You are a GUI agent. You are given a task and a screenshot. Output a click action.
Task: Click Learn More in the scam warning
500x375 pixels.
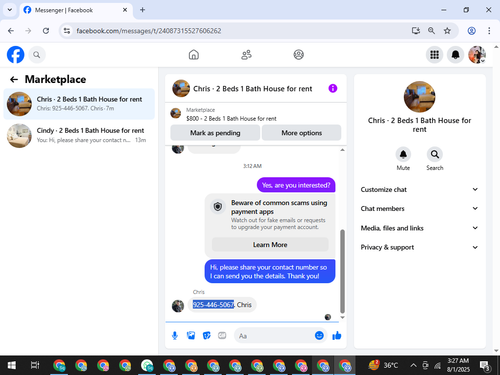(270, 245)
